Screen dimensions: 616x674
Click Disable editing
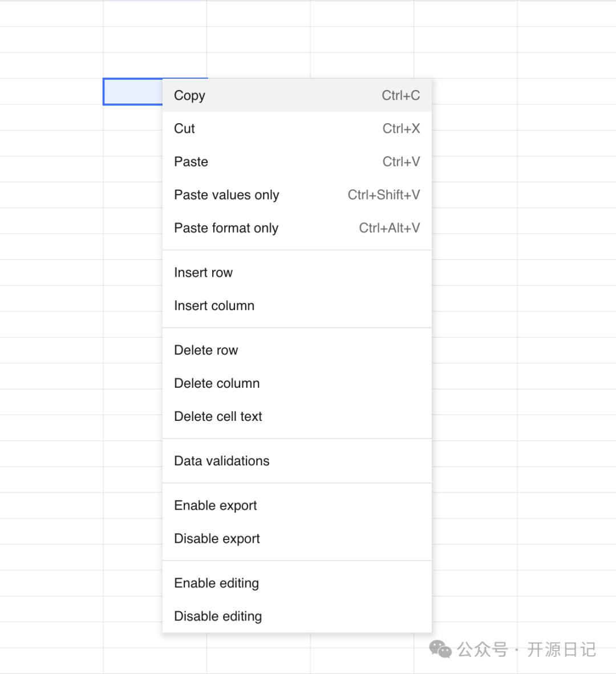coord(218,616)
